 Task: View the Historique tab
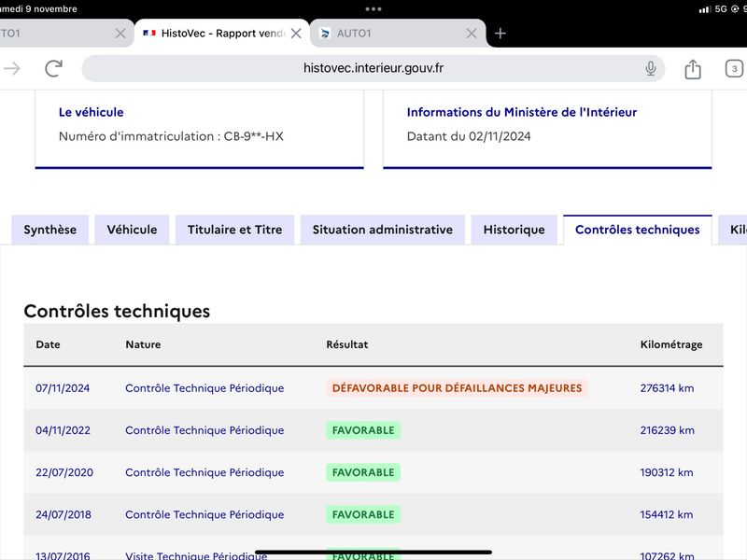tap(514, 230)
